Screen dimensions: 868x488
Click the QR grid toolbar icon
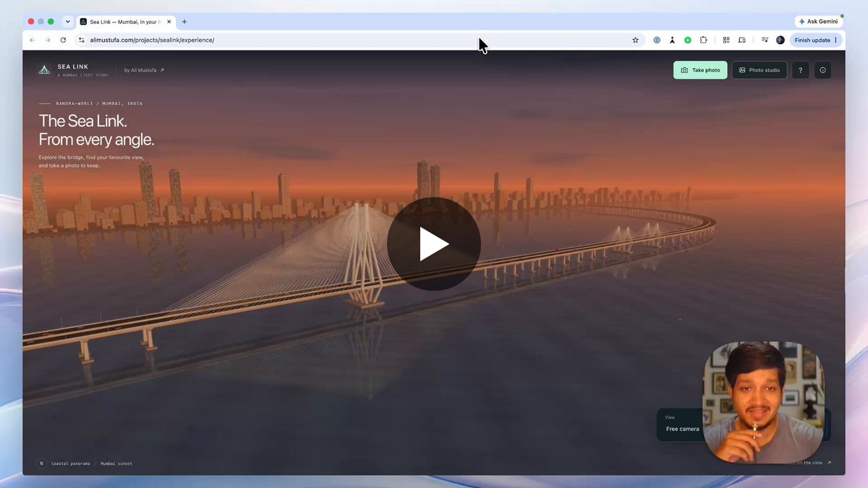[726, 40]
